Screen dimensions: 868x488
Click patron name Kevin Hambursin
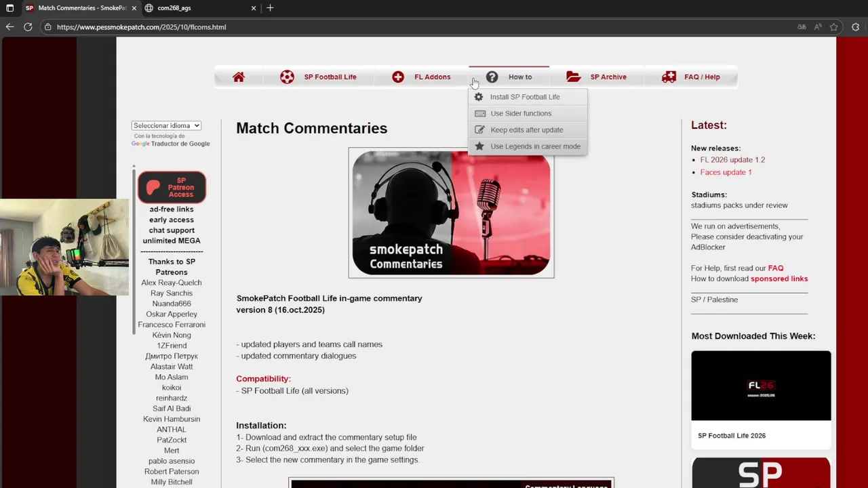pyautogui.click(x=172, y=420)
